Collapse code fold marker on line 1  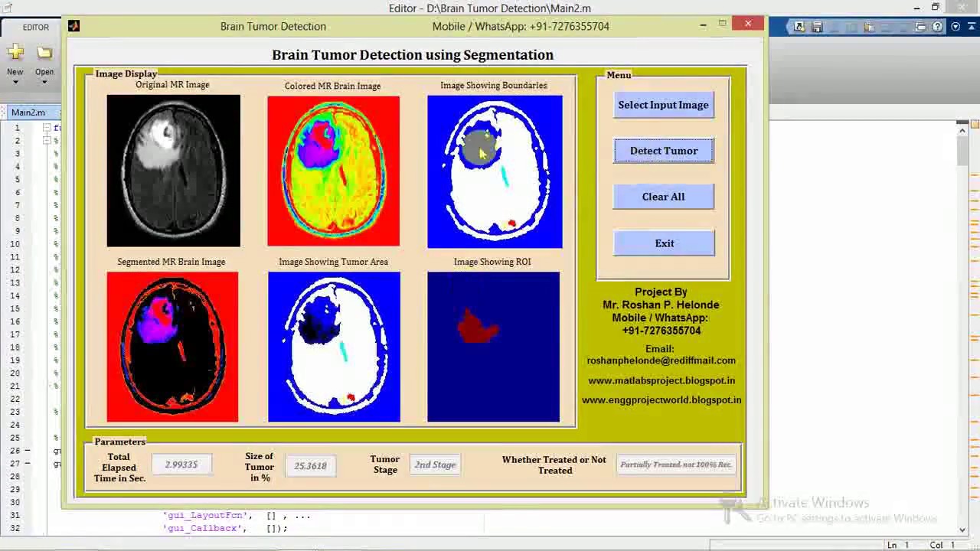[x=47, y=128]
